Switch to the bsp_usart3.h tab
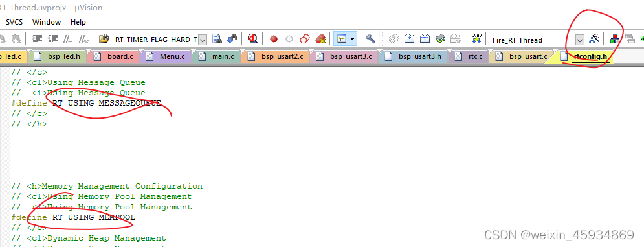644x247 pixels. (414, 56)
